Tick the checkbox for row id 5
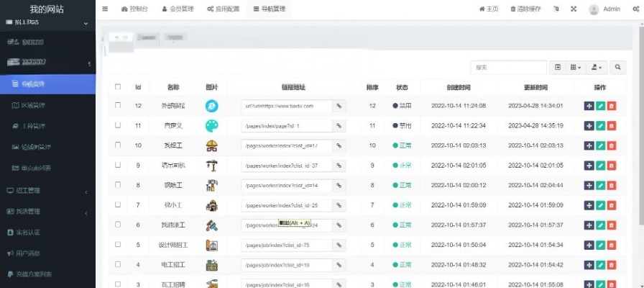644x288 pixels. point(118,244)
